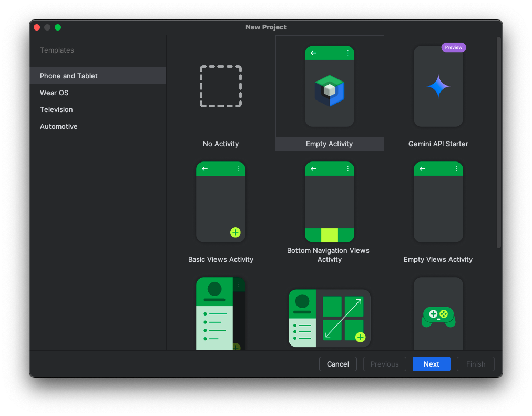Click the template list vertical scrollbar
Viewport: 532px width, 416px height.
click(499, 143)
